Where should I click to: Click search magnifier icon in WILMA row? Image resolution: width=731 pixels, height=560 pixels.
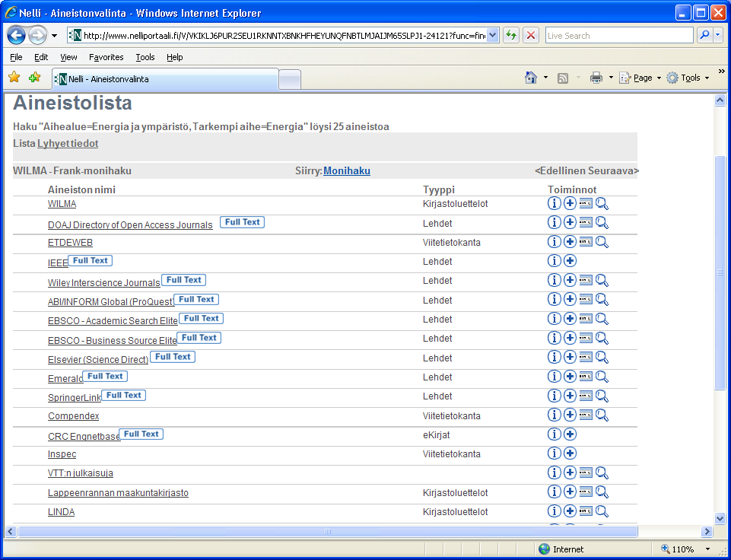click(602, 204)
